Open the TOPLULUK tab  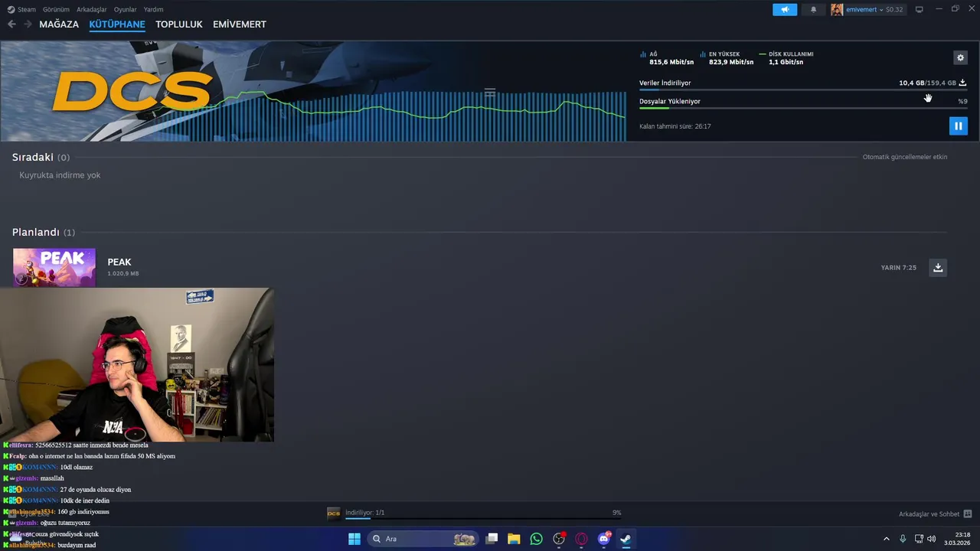pyautogui.click(x=179, y=24)
